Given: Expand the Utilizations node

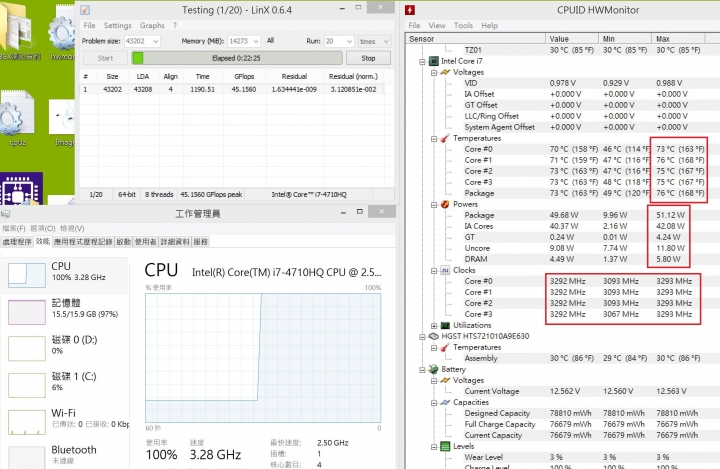Looking at the screenshot, I should [434, 326].
